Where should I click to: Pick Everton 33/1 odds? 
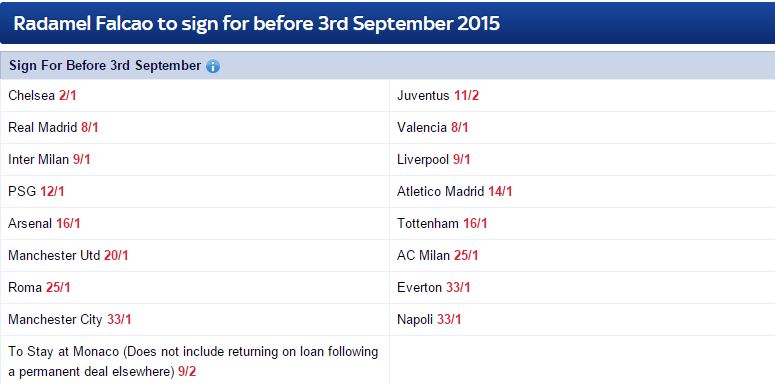458,287
